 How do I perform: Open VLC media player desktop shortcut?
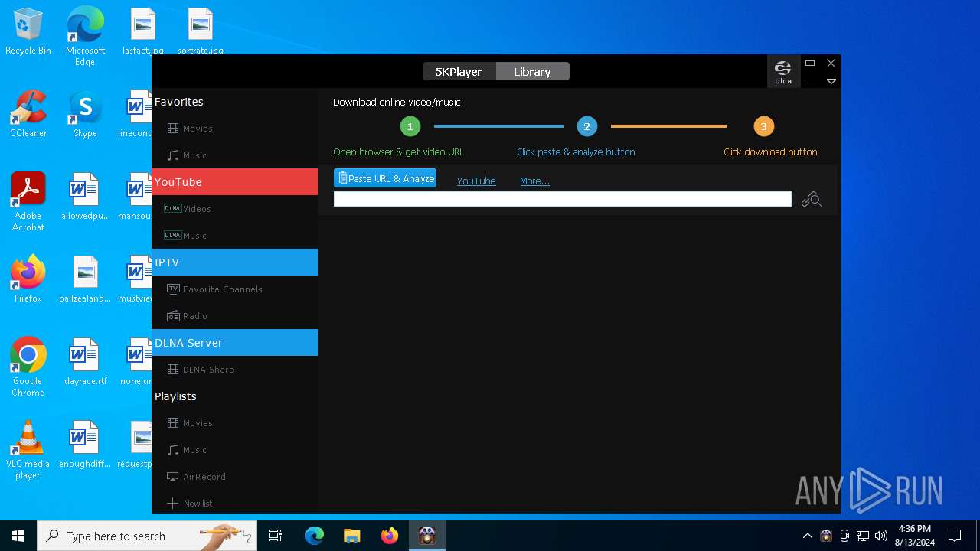tap(28, 450)
